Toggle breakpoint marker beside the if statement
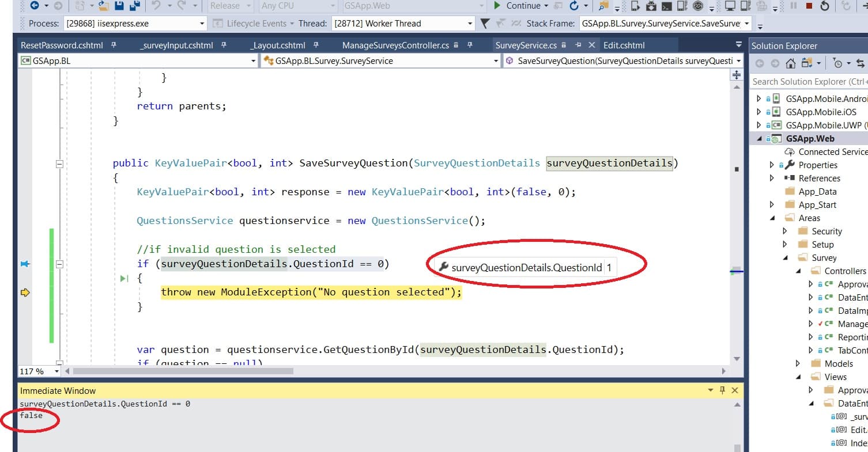 click(x=25, y=264)
